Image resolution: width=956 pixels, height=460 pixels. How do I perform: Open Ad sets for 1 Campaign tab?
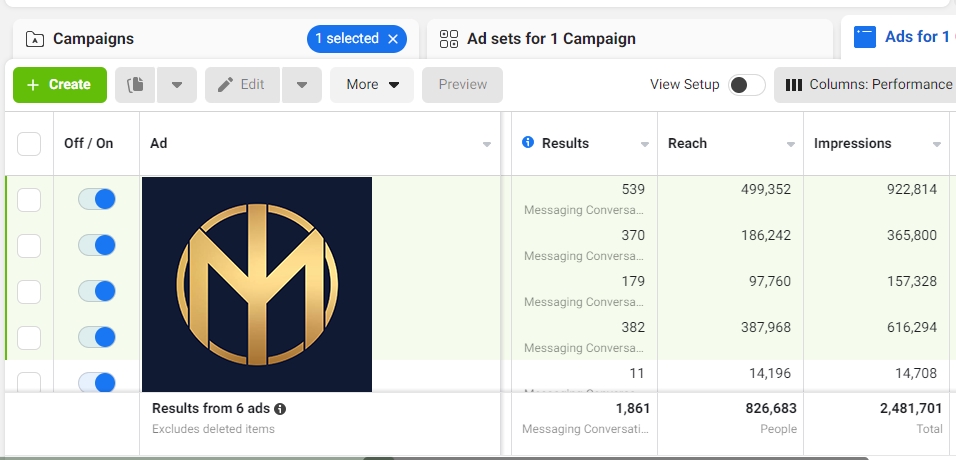click(x=630, y=39)
